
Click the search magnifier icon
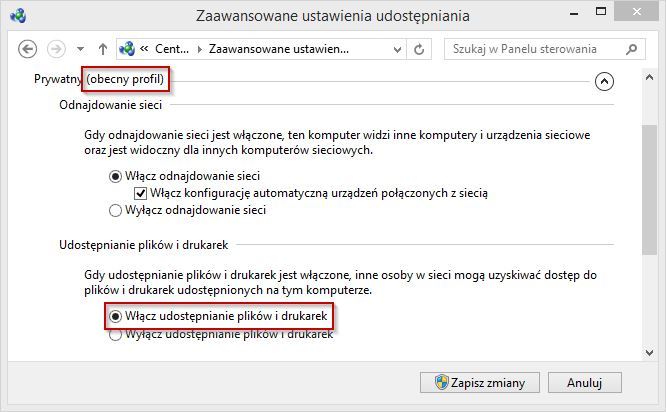click(631, 49)
